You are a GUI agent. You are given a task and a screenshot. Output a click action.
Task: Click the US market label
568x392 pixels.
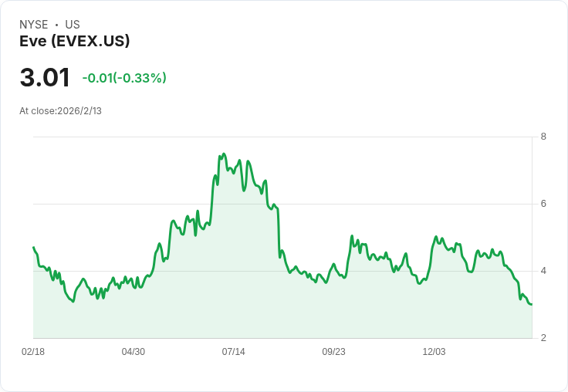pos(73,25)
